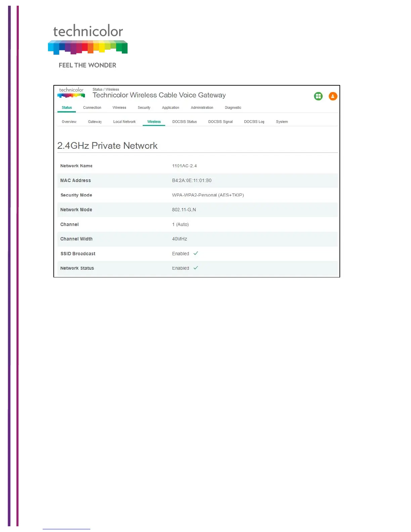This screenshot has height=532, width=411.
Task: Click the SSID Broadcast row label
Action: coord(78,254)
